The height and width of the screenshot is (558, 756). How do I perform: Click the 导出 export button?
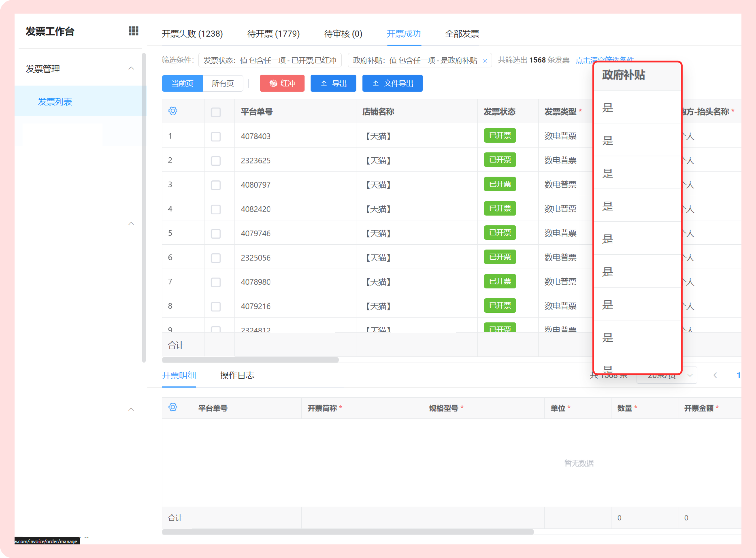pos(333,83)
